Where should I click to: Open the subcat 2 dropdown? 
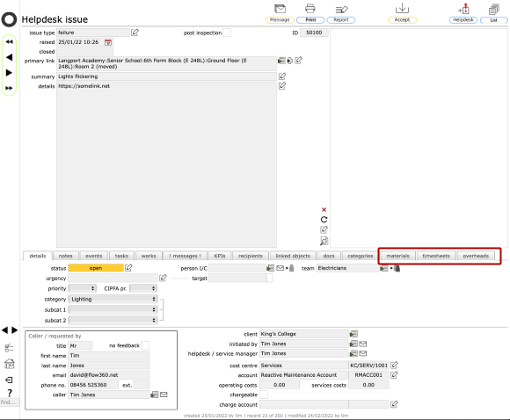113,320
